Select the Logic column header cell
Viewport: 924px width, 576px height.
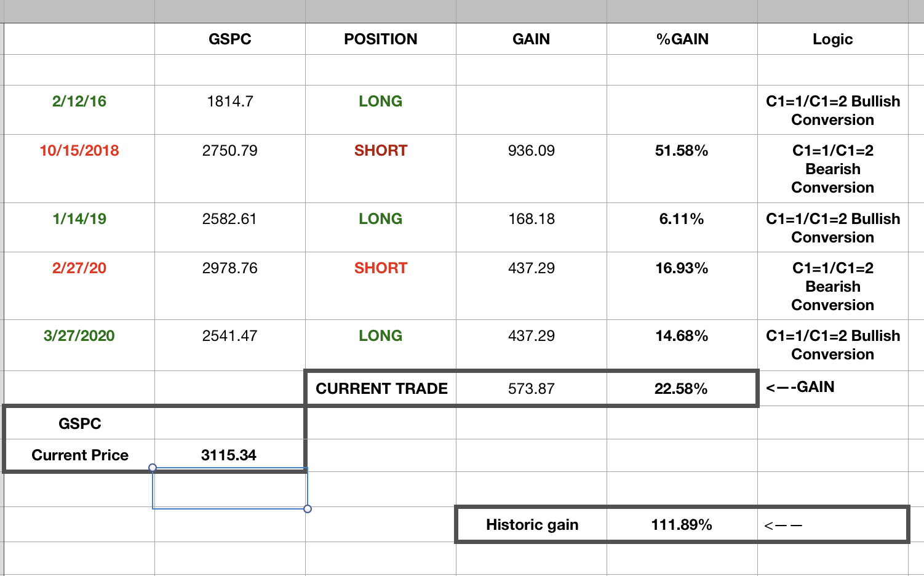[832, 39]
